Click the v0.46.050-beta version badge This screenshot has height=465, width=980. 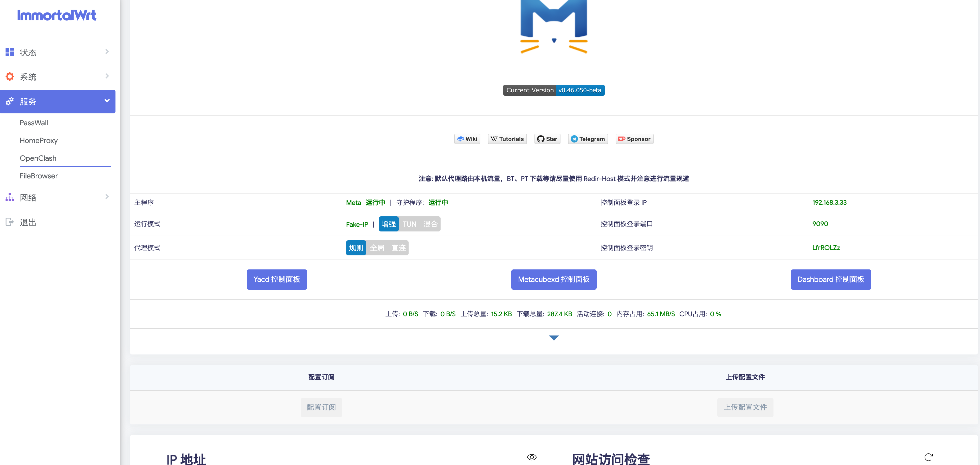pyautogui.click(x=579, y=90)
